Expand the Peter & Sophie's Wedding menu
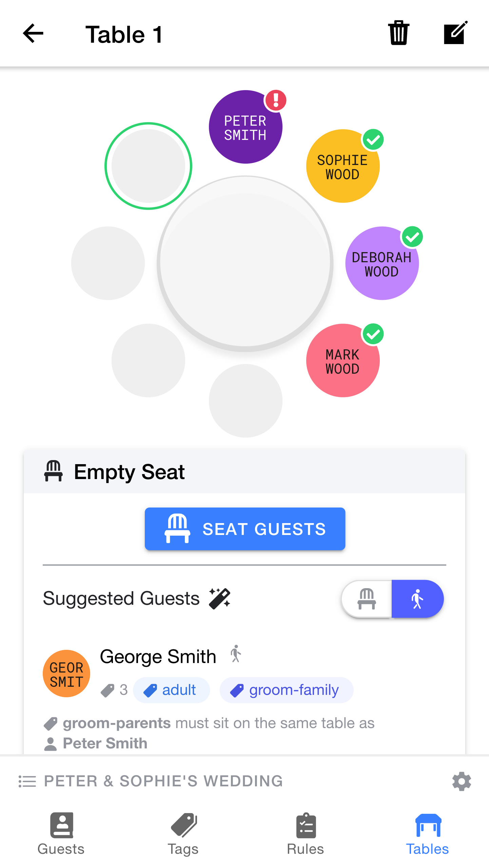The width and height of the screenshot is (489, 868). [163, 781]
